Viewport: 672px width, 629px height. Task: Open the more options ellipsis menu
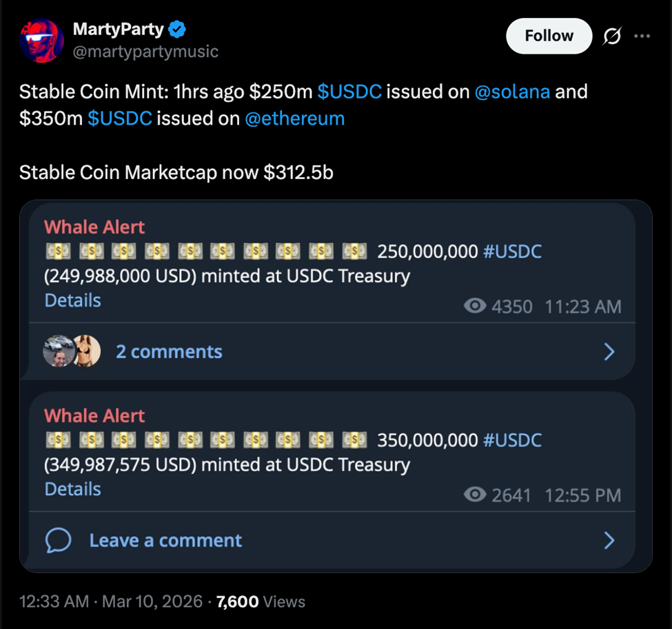point(642,36)
